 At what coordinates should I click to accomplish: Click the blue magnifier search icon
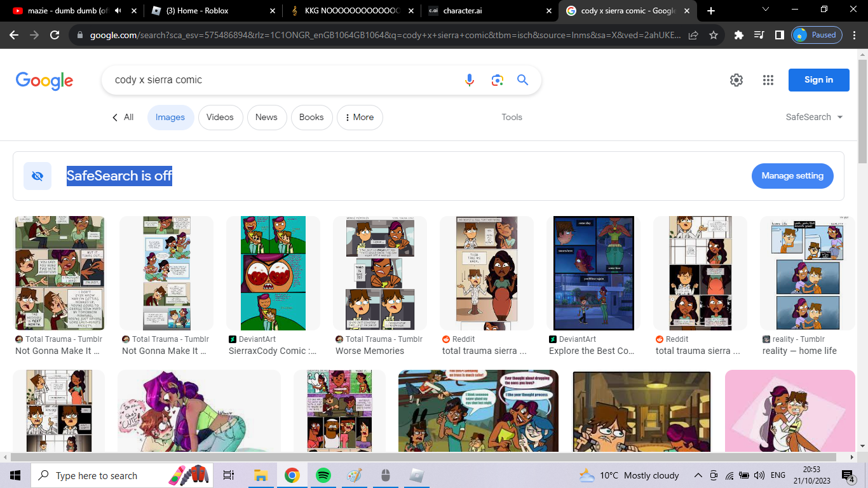pyautogui.click(x=522, y=80)
